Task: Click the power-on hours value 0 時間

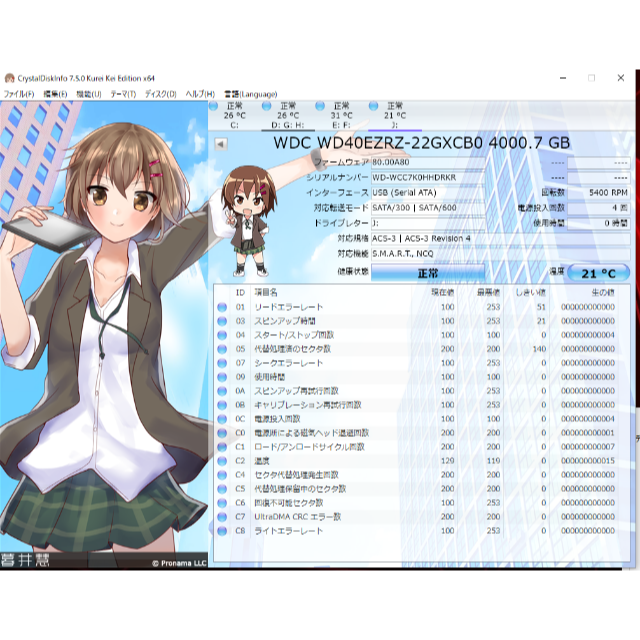Action: pyautogui.click(x=598, y=223)
